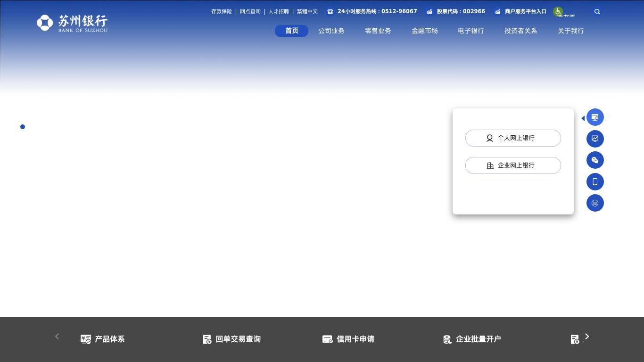Click the WeChat sidebar icon
Screen dimensions: 644x362
(595, 160)
